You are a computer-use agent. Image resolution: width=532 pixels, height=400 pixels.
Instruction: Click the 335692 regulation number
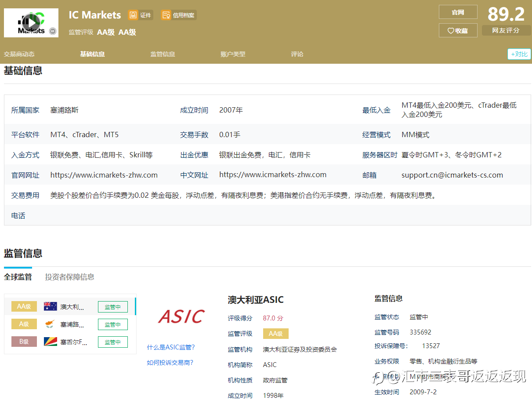click(420, 332)
